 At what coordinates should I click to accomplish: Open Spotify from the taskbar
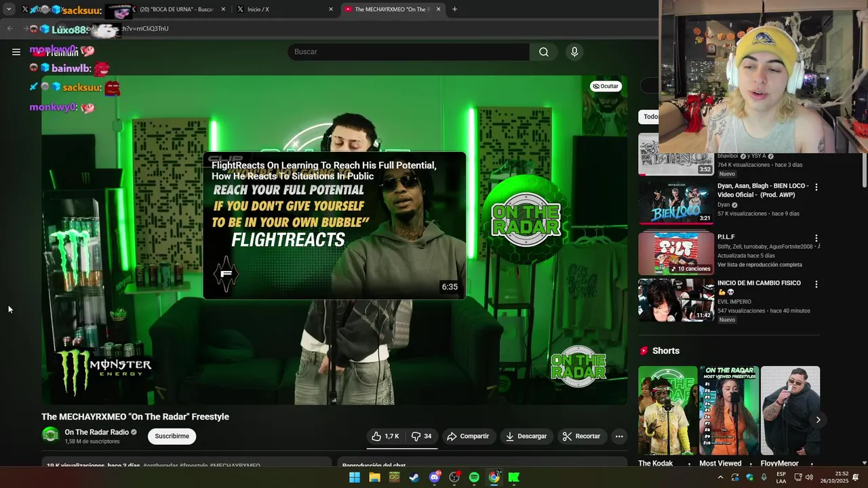click(474, 477)
